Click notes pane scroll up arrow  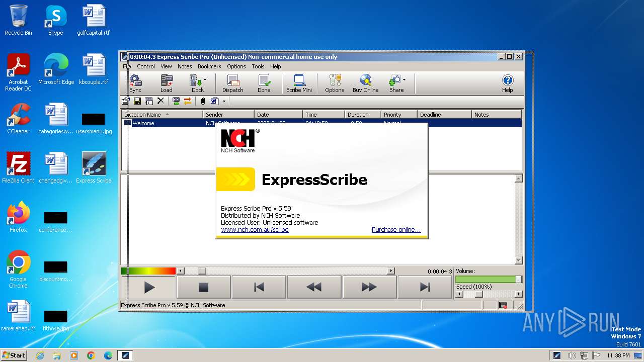point(519,178)
